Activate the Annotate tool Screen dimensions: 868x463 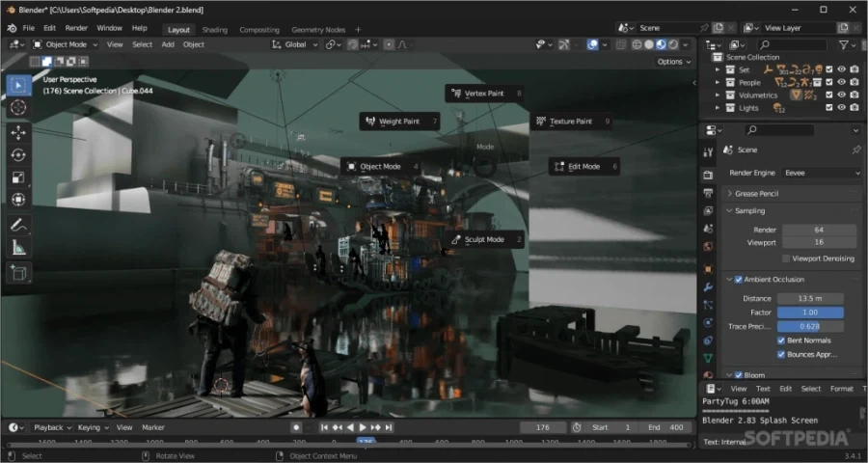click(18, 225)
